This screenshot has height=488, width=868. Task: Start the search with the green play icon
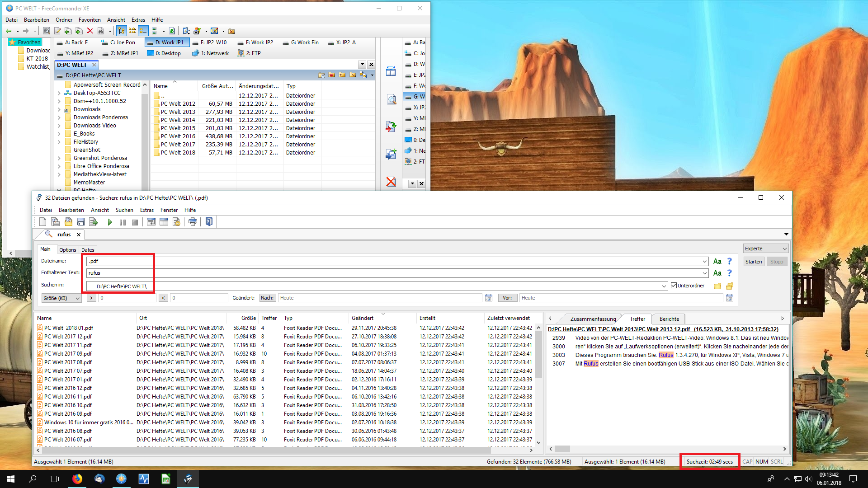(110, 222)
